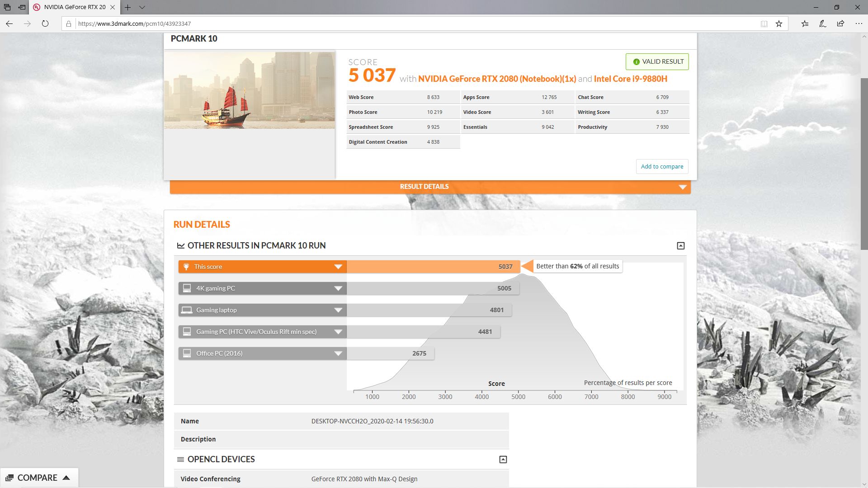The image size is (868, 488).
Task: Open NVIDIA GeForce RTX 2080 (Notebook) link
Action: [497, 79]
